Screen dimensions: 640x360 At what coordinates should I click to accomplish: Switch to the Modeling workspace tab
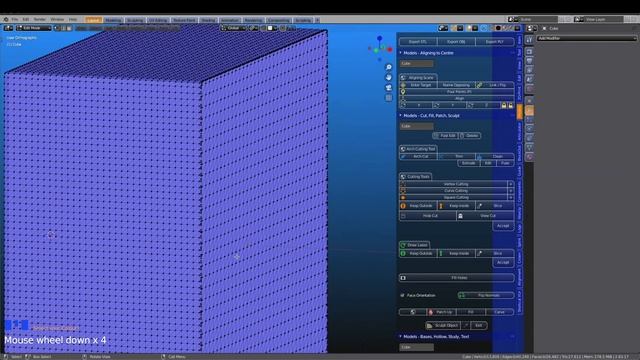tap(113, 20)
